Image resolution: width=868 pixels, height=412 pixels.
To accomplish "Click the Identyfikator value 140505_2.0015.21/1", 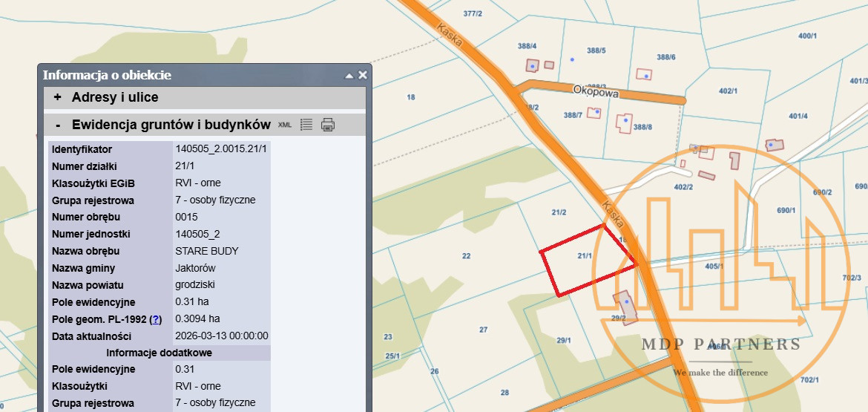I will 221,149.
